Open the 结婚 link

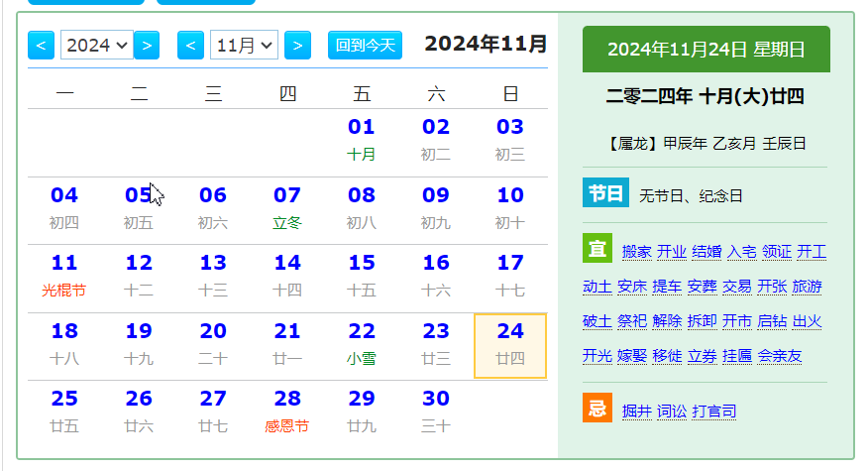pyautogui.click(x=706, y=252)
